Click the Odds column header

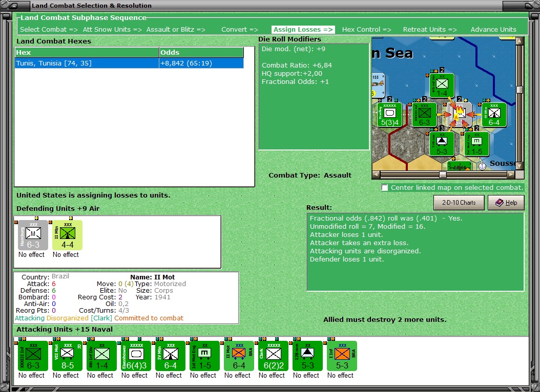point(201,53)
